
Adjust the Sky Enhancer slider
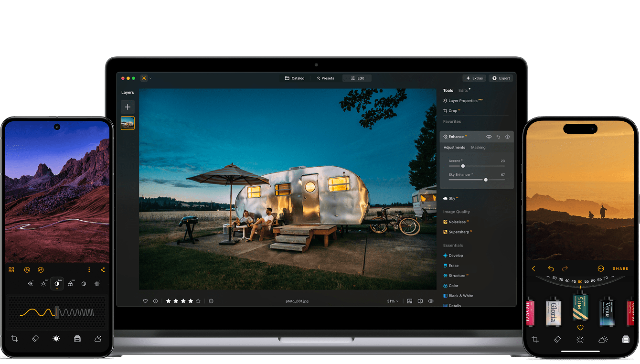tap(486, 180)
